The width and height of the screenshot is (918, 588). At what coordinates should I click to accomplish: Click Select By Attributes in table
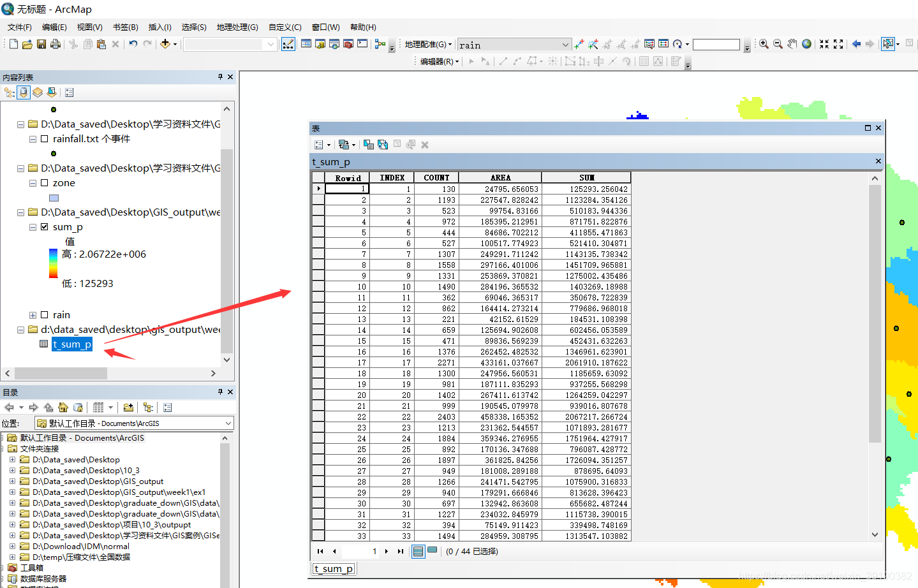(x=369, y=145)
